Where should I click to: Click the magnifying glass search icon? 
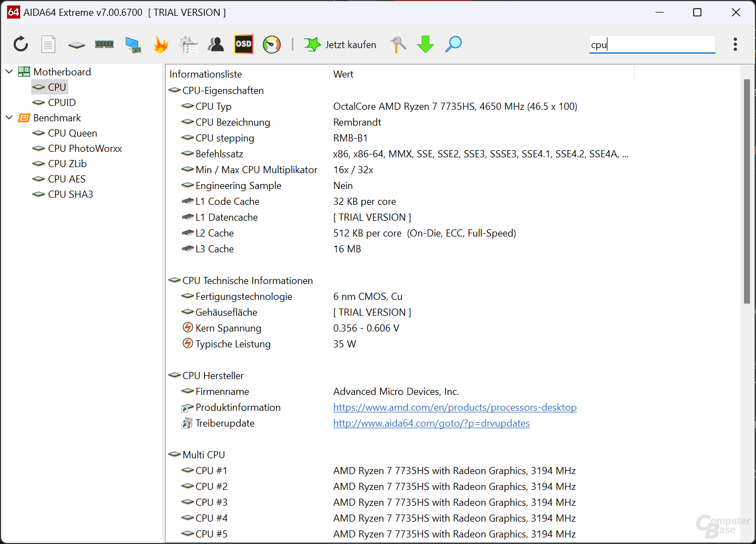coord(453,44)
